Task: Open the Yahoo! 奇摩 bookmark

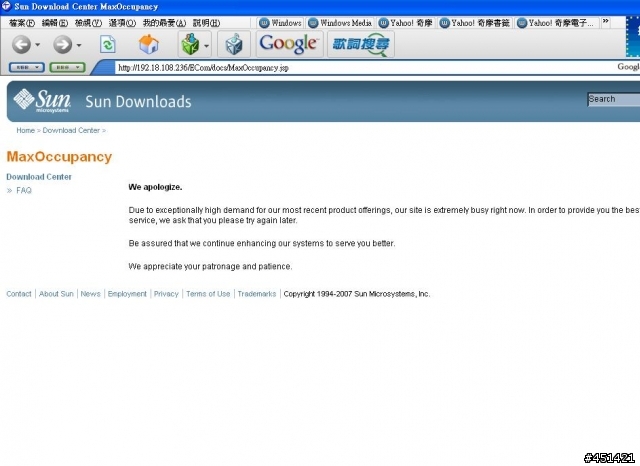Action: tap(405, 23)
